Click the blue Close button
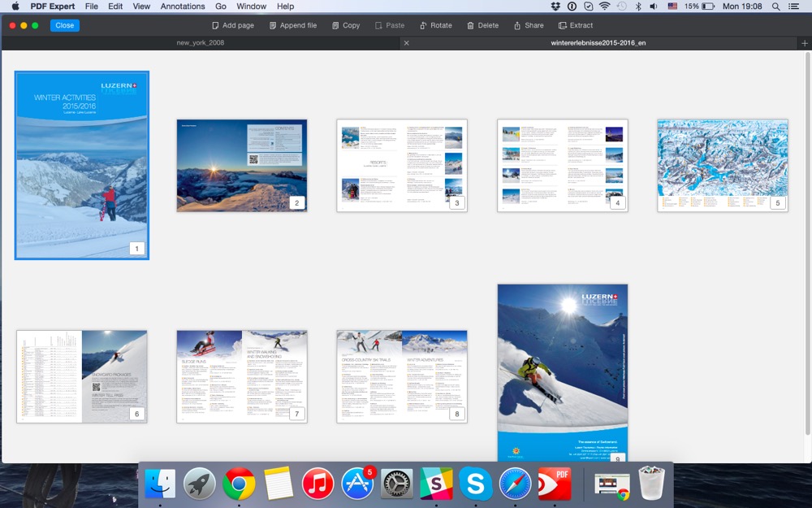The width and height of the screenshot is (812, 508). (x=65, y=25)
